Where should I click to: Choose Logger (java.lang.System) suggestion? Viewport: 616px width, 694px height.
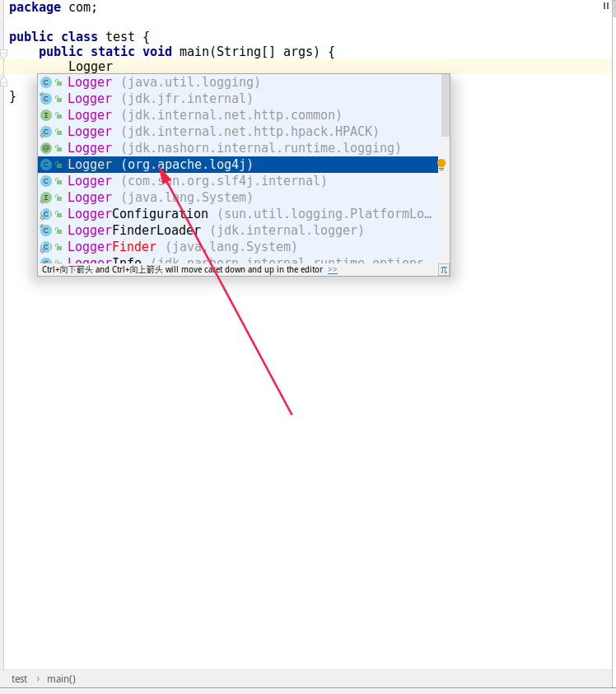click(x=238, y=198)
